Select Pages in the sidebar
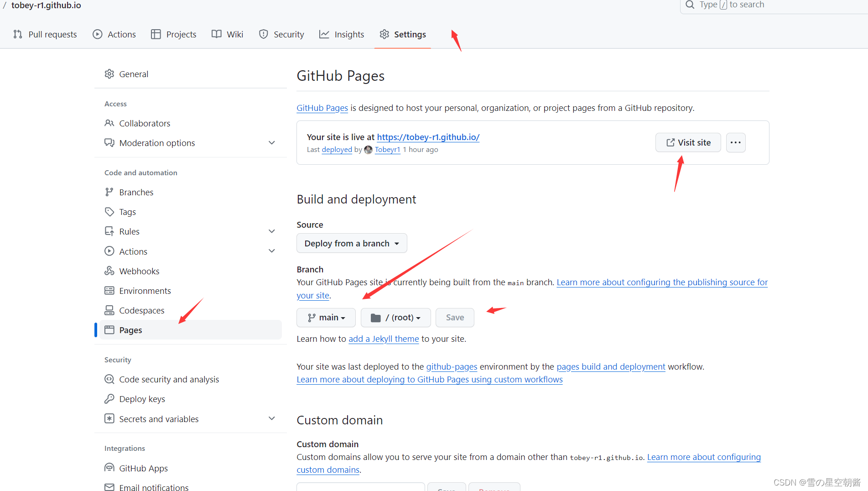The image size is (868, 491). (x=191, y=330)
